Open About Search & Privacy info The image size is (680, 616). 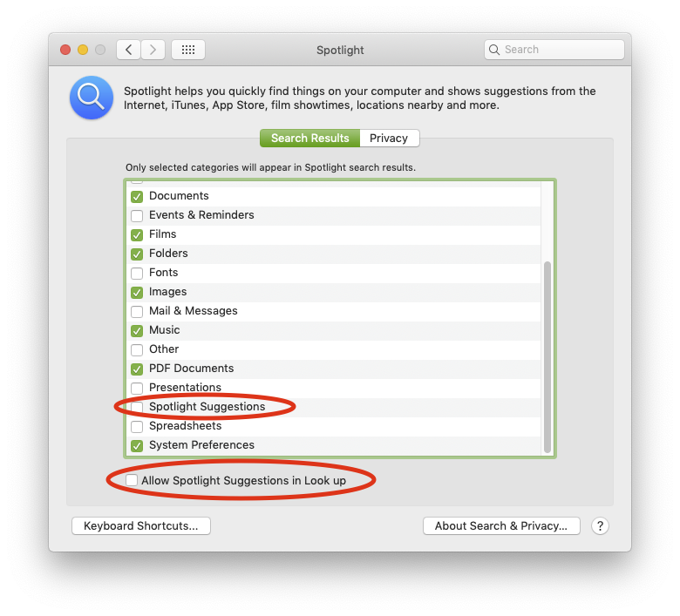(501, 526)
